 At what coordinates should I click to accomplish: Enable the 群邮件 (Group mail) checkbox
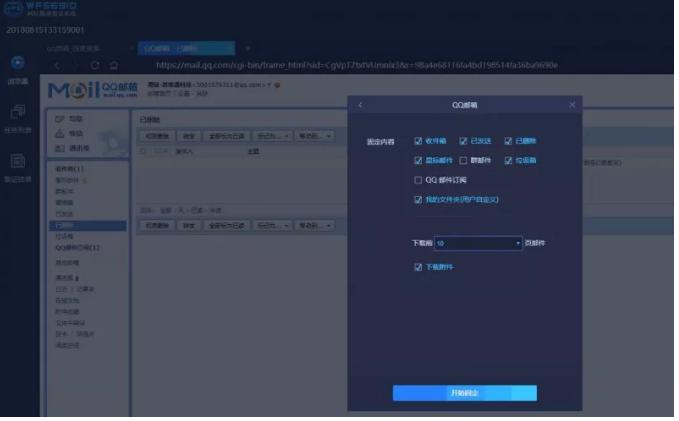(463, 161)
